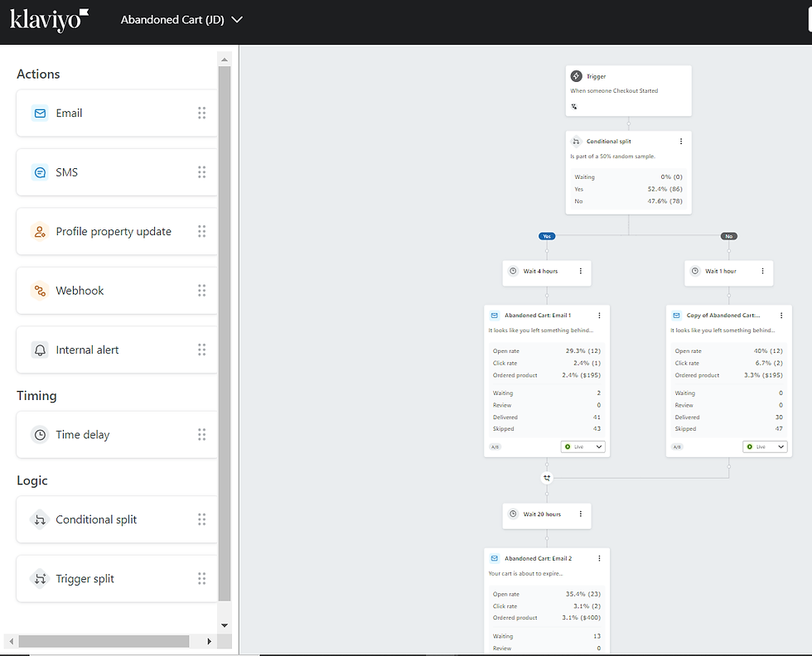Open the Wait 4 hours options menu
812x656 pixels.
581,271
